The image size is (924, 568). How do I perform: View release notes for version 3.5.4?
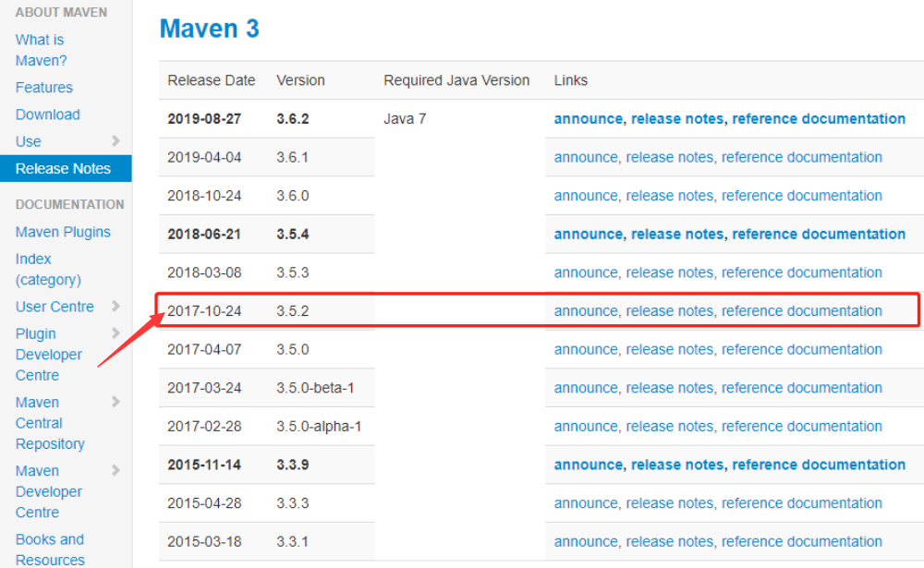point(677,234)
